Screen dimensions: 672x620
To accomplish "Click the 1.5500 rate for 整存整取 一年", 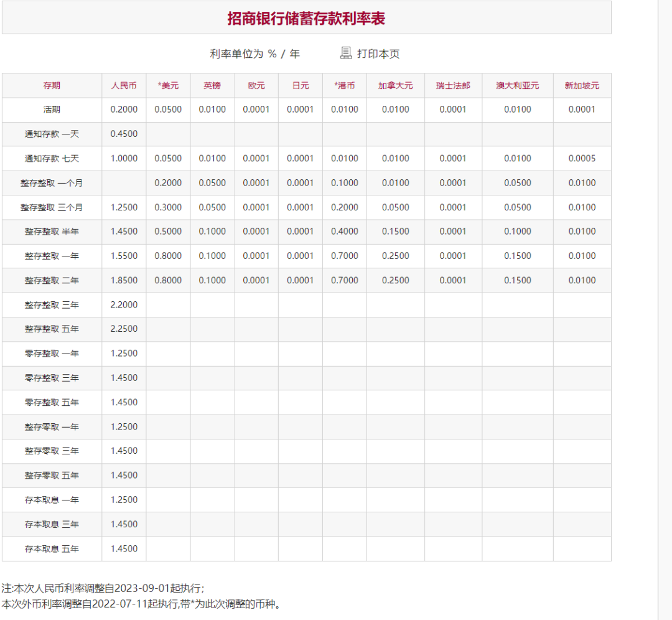I will tap(123, 256).
